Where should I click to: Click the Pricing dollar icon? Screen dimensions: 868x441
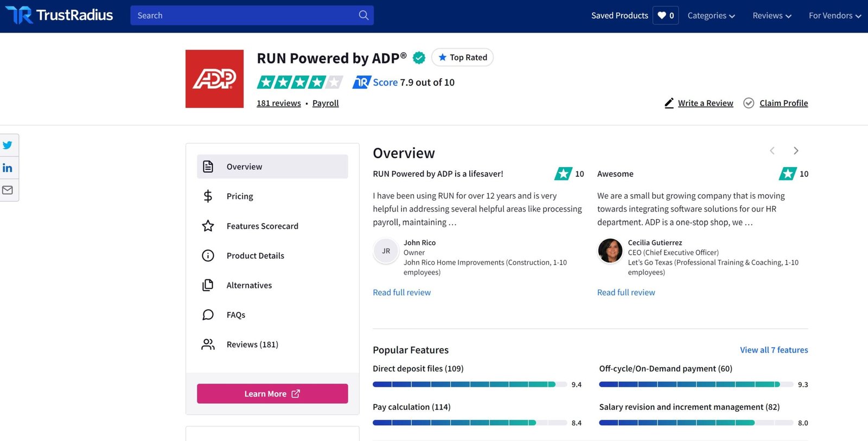point(208,196)
